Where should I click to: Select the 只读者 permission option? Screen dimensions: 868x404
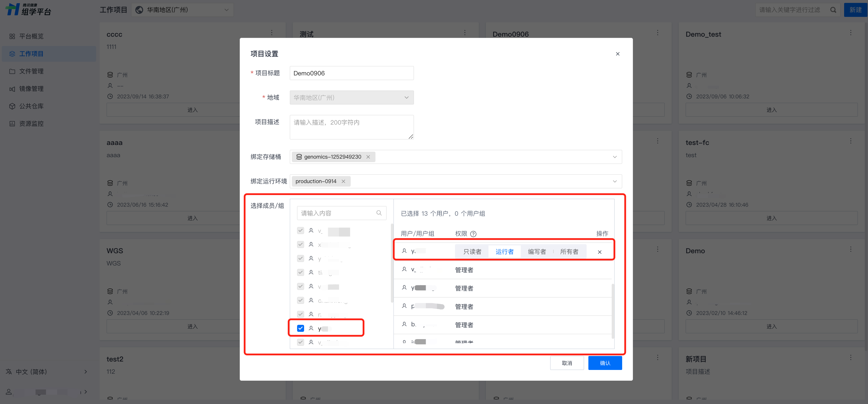tap(472, 251)
